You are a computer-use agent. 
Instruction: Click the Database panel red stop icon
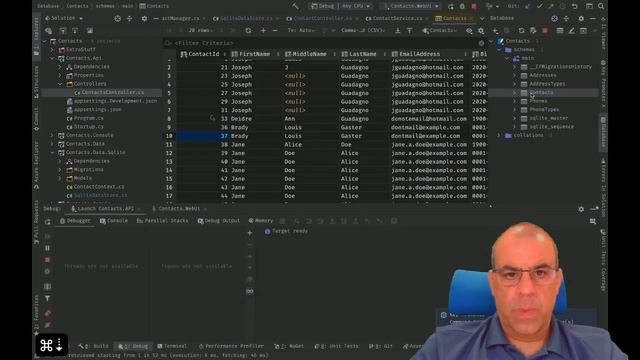pos(545,31)
